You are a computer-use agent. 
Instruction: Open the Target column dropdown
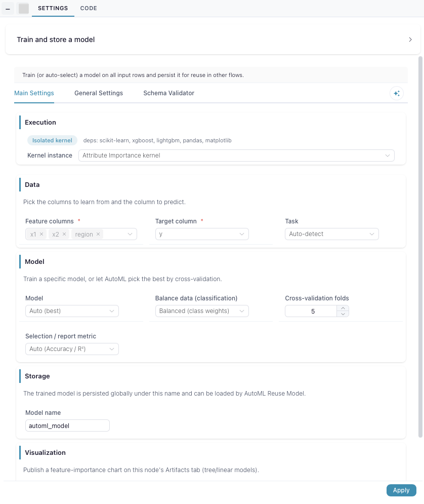202,234
